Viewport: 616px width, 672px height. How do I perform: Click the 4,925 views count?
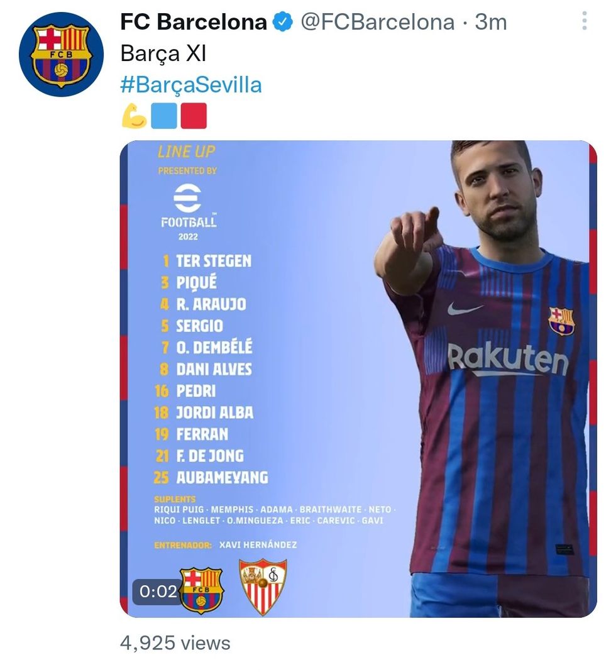pos(175,643)
